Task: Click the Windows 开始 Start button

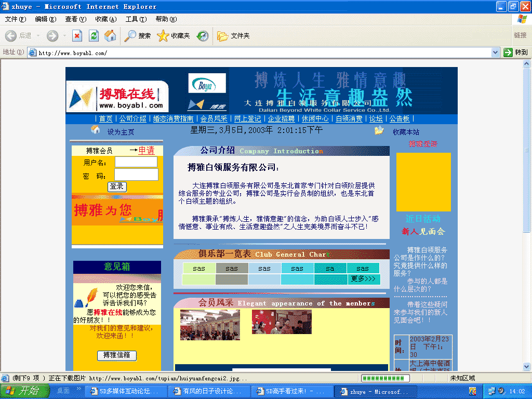Action: 25,391
